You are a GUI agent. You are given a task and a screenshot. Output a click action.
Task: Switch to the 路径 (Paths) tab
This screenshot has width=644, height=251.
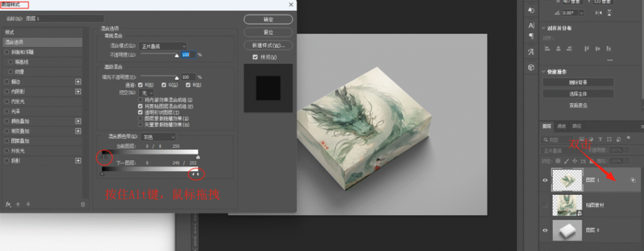(577, 126)
